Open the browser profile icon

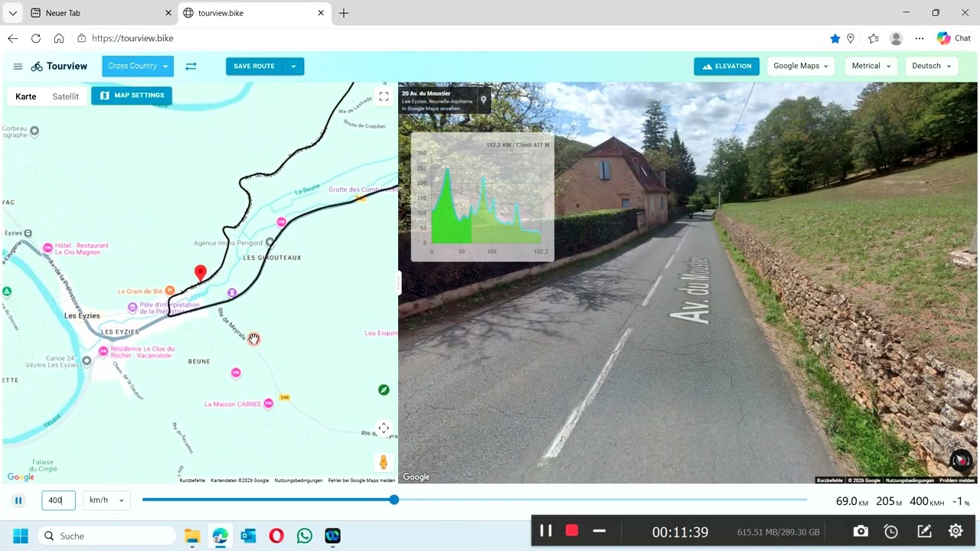[897, 38]
